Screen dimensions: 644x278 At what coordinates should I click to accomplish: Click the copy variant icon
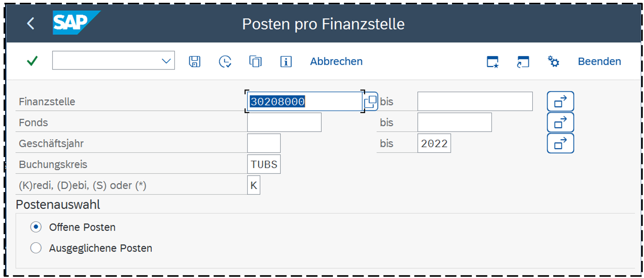pyautogui.click(x=255, y=61)
